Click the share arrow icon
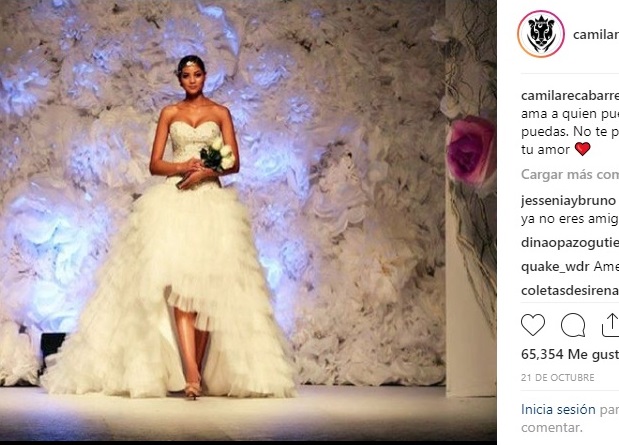The height and width of the screenshot is (445, 619). 610,325
